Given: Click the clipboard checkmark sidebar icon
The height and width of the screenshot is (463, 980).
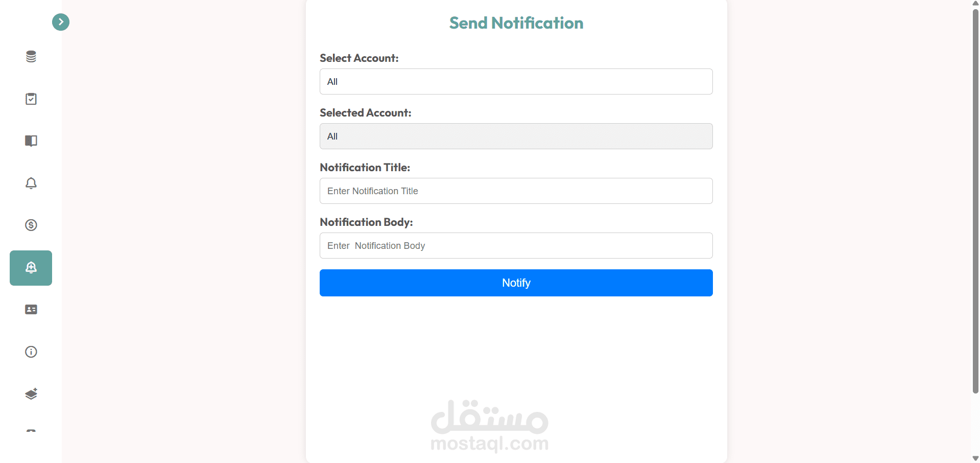Looking at the screenshot, I should tap(31, 99).
